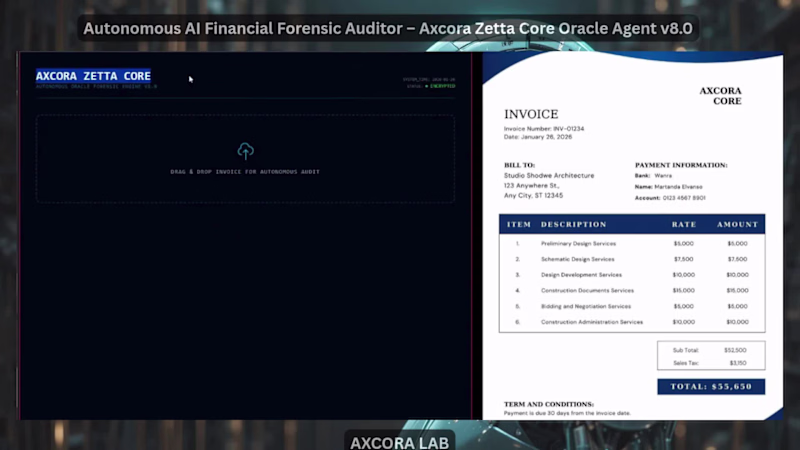The image size is (800, 450).
Task: Click the INVOICE heading
Action: [531, 114]
